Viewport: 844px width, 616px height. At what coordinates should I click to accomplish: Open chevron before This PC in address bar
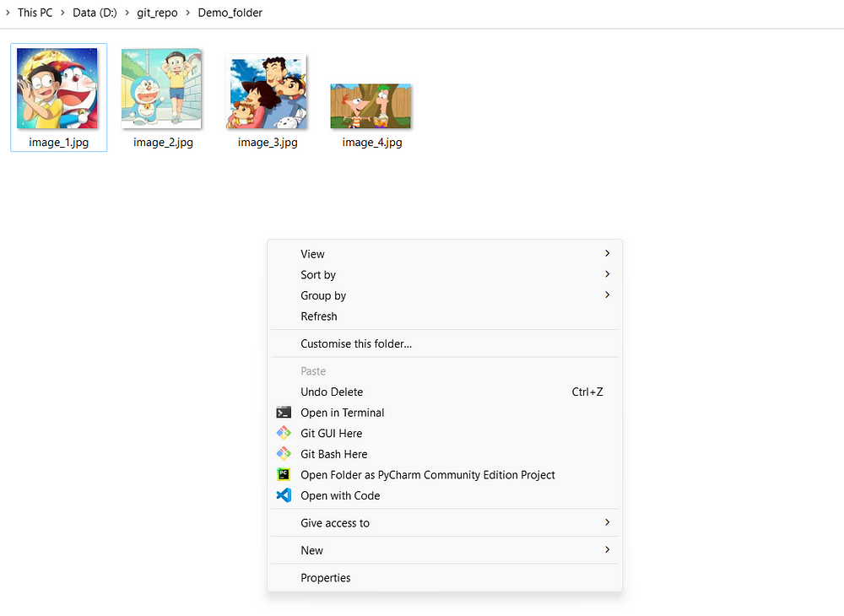click(x=8, y=13)
